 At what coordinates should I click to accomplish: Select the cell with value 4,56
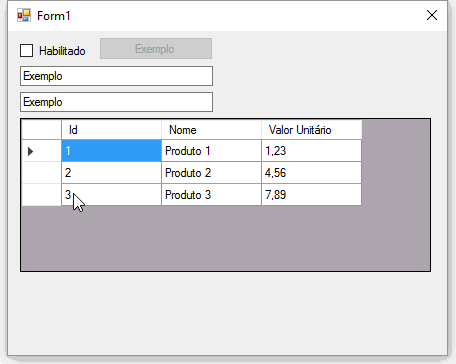pos(312,173)
